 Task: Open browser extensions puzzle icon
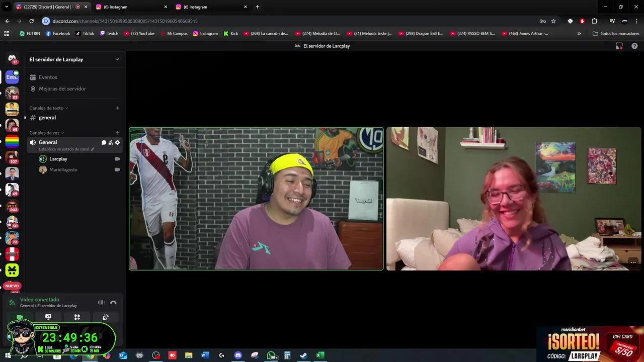tap(594, 21)
